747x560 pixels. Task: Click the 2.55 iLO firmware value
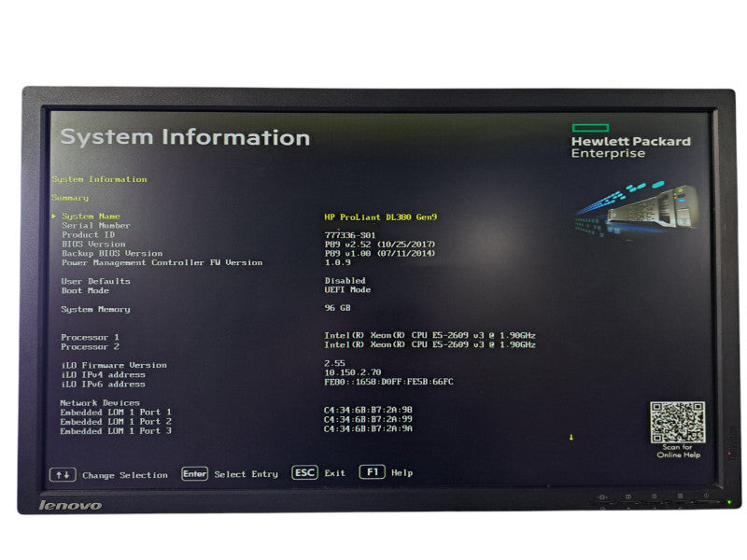334,363
